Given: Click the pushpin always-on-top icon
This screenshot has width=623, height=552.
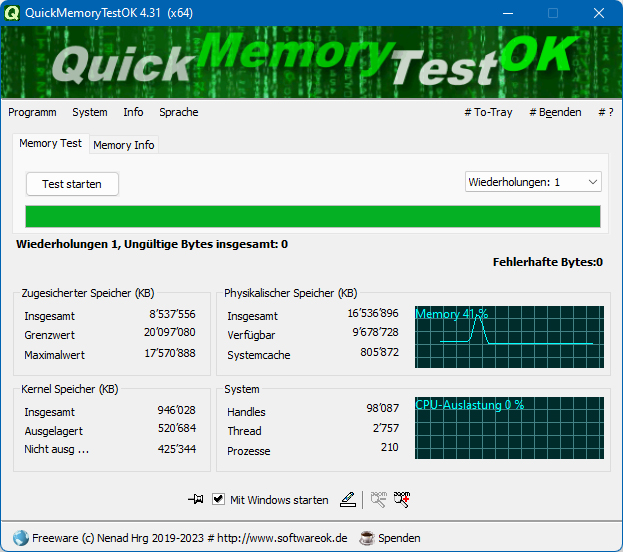Looking at the screenshot, I should pyautogui.click(x=195, y=499).
